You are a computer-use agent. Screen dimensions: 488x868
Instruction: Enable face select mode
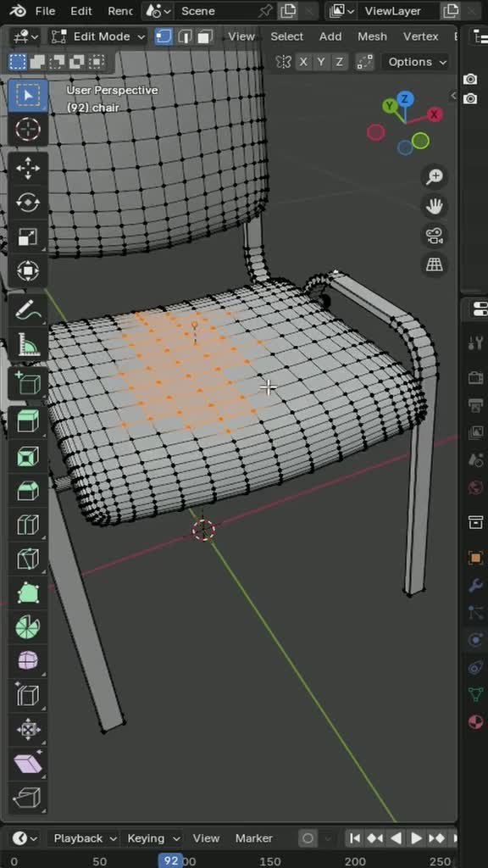(205, 36)
